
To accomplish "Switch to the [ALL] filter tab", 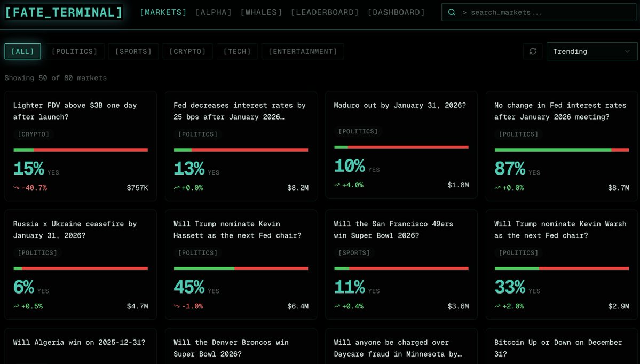I will click(x=22, y=51).
